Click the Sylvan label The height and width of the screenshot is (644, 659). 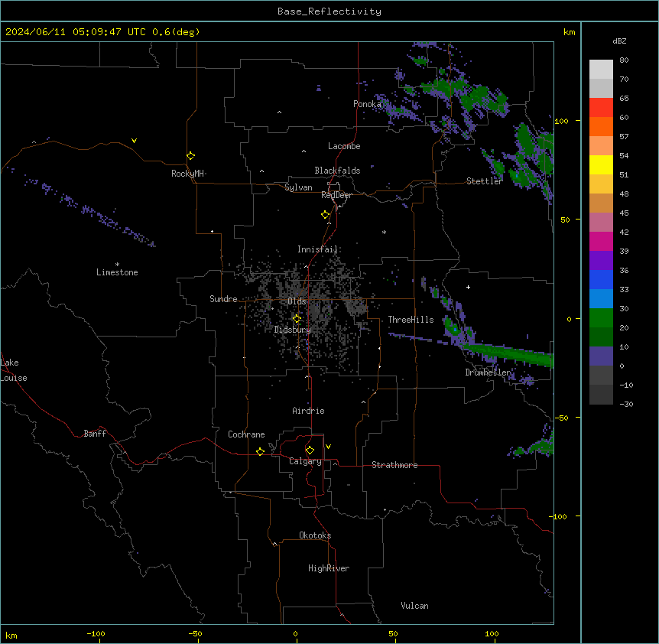(298, 187)
